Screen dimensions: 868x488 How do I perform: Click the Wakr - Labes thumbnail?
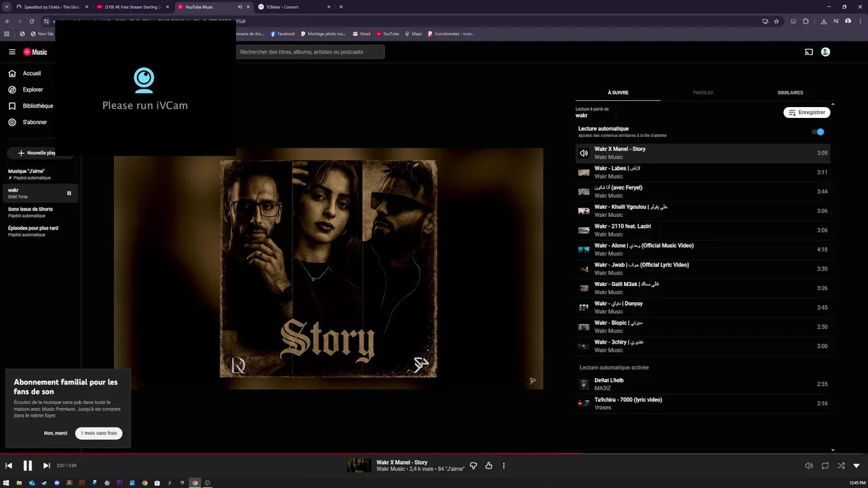583,172
